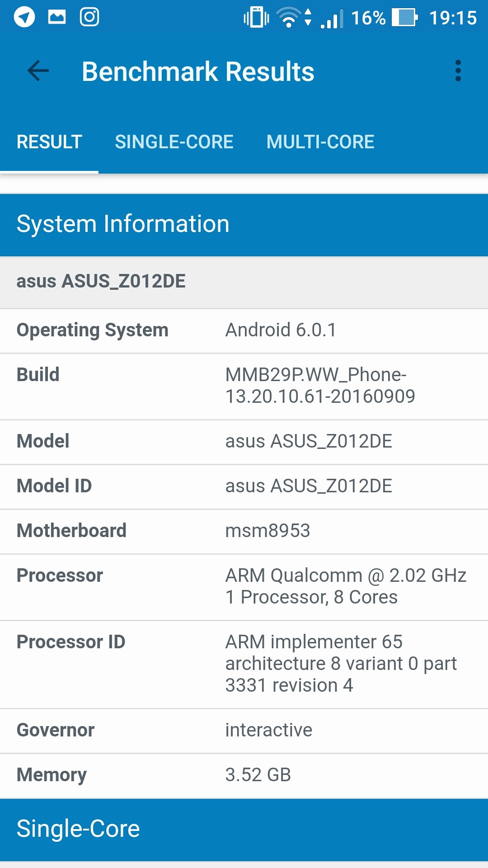488x868 pixels.
Task: Tap the 16% battery percentage
Action: [368, 18]
